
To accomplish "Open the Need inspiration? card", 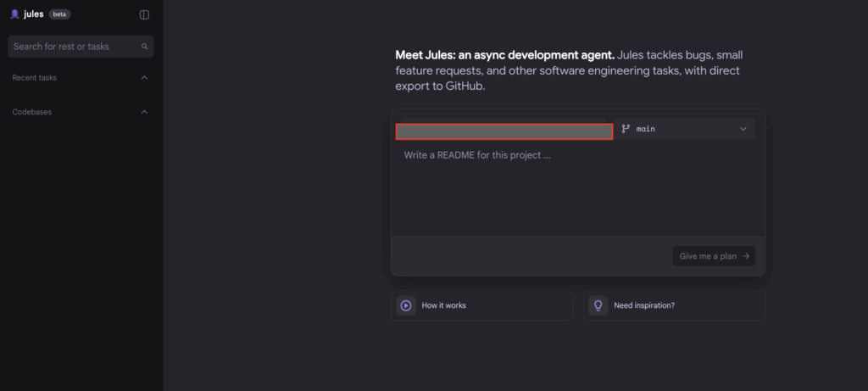I will (x=674, y=305).
